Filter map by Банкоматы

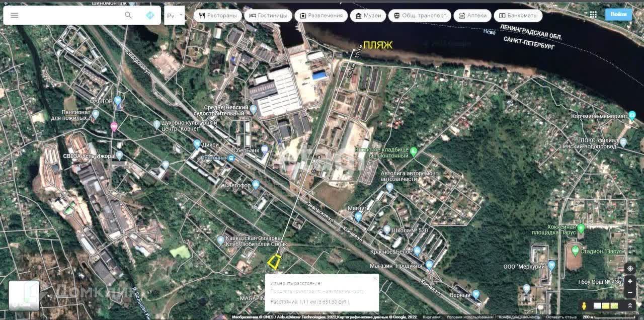click(x=518, y=16)
